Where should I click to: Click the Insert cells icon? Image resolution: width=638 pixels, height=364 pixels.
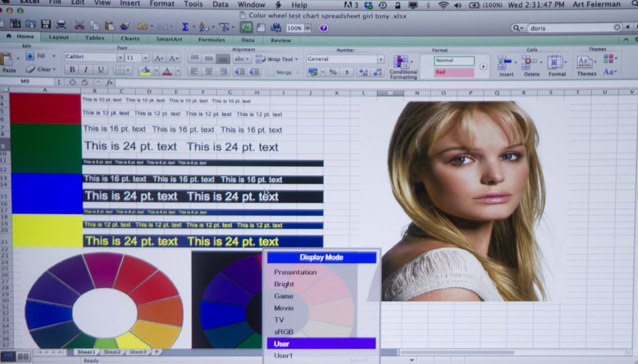pyautogui.click(x=505, y=63)
